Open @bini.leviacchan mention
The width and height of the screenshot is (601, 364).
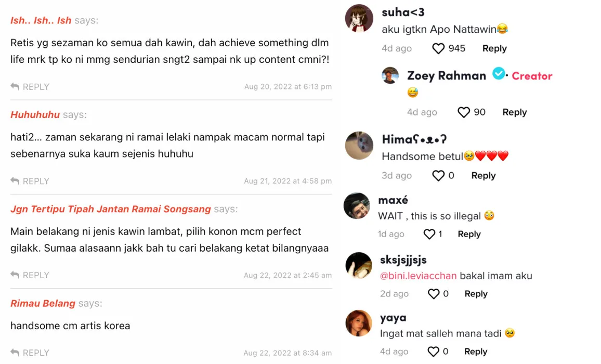(418, 276)
